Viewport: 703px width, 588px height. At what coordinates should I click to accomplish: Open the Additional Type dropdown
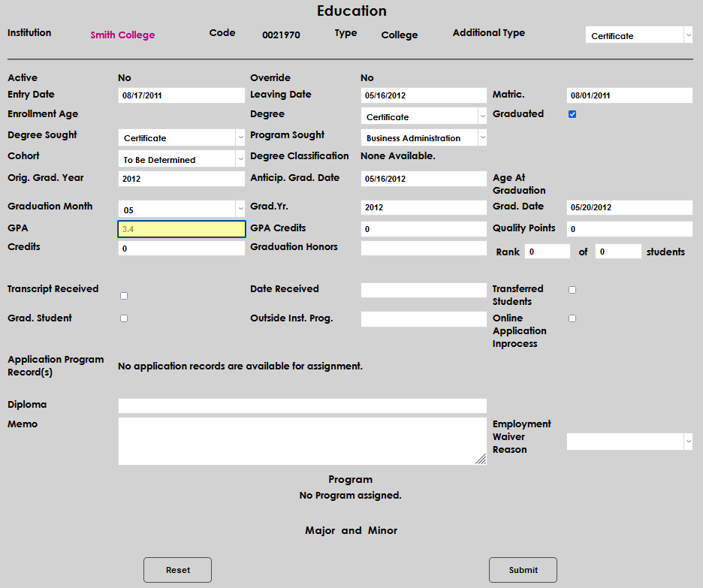(638, 35)
